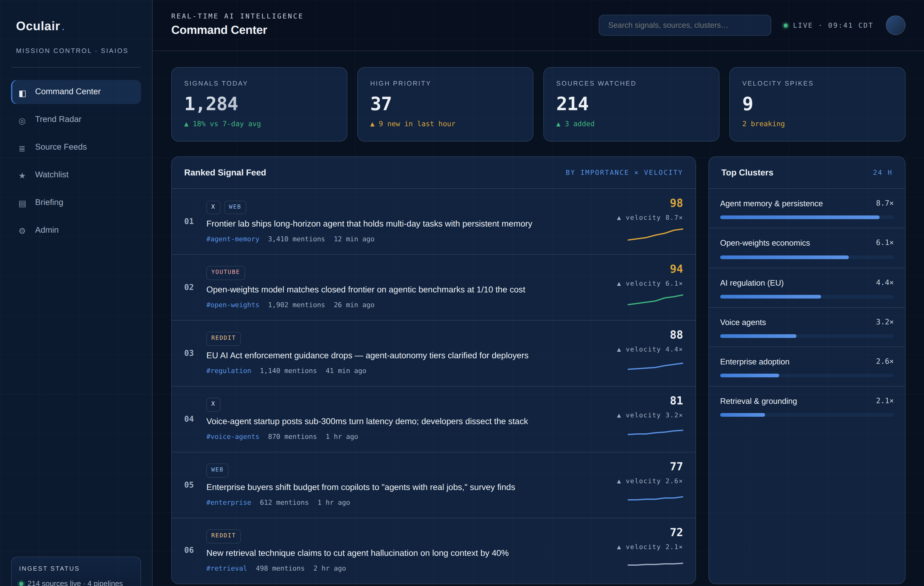Click the 24 H range label
This screenshot has height=586, width=924.
click(883, 173)
